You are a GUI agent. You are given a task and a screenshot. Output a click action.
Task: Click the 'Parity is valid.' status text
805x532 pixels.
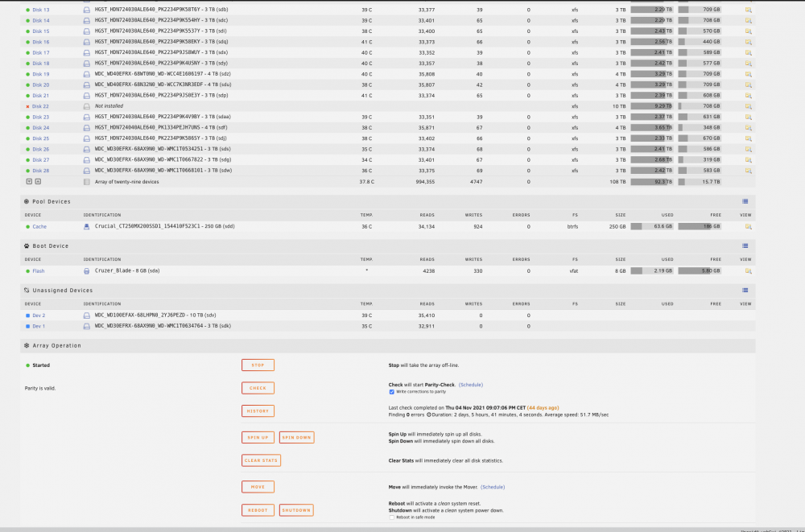40,388
